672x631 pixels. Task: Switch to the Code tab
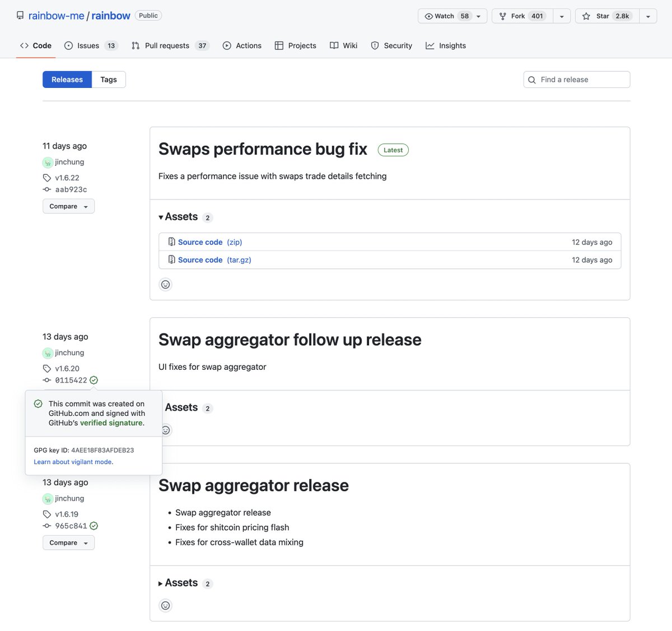36,45
